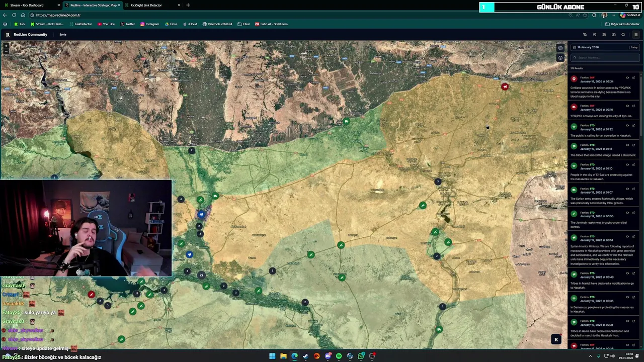Click the map layers icon on map edge

pos(560,48)
